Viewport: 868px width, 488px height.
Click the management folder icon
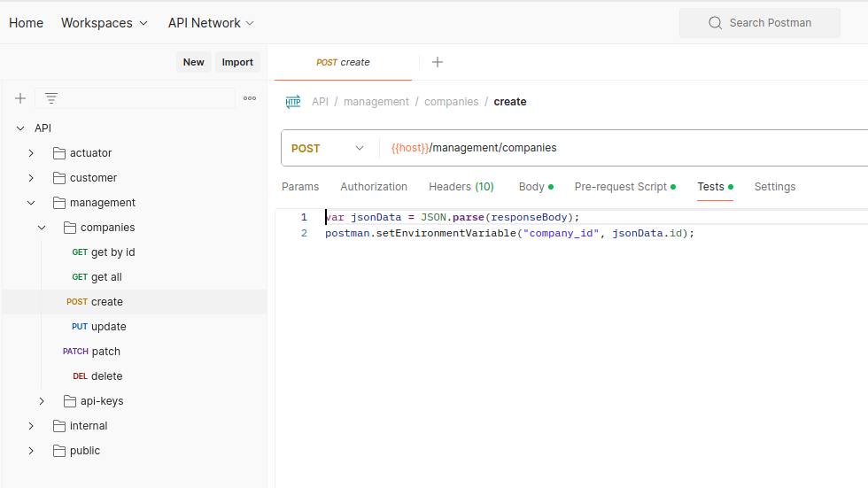(x=59, y=203)
